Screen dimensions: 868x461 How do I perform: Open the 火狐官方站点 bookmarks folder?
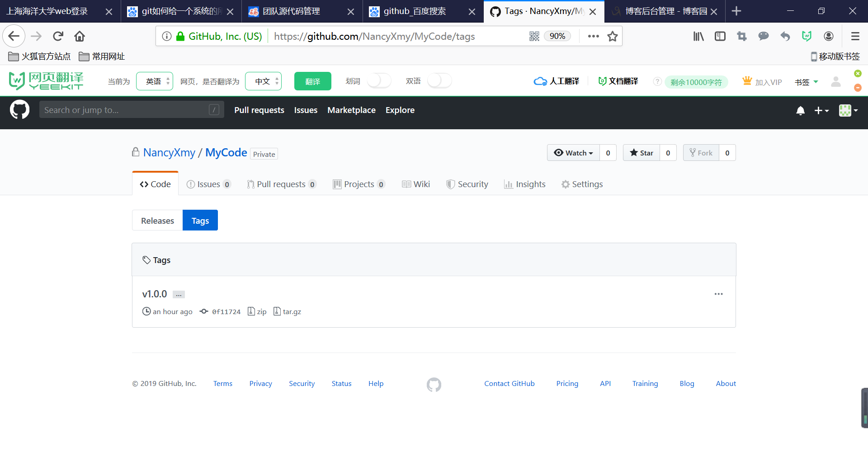(x=39, y=56)
